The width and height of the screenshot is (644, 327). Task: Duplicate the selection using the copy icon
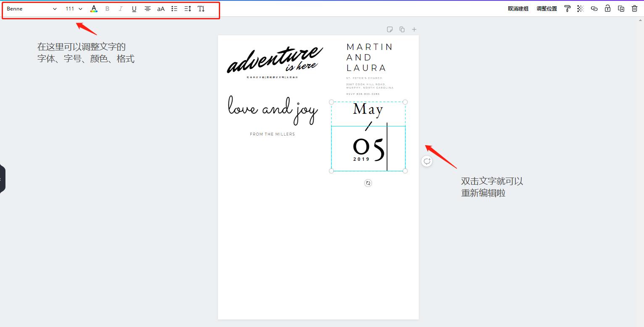[x=621, y=8]
